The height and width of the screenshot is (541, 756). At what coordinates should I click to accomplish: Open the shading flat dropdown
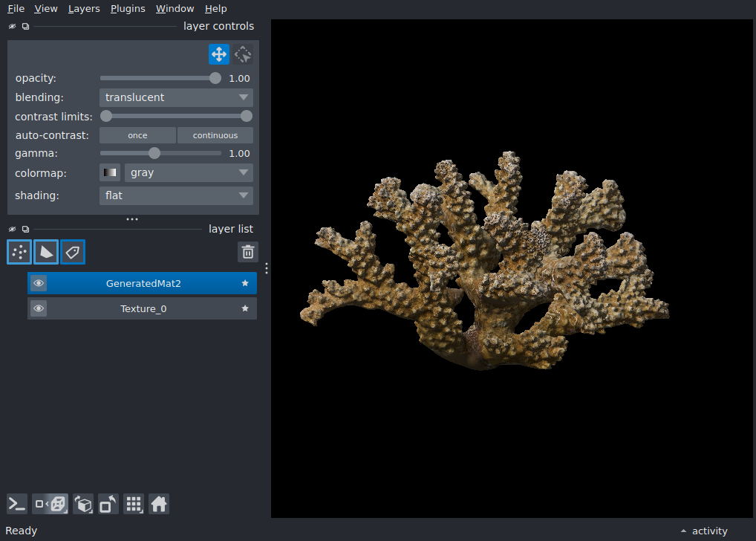(x=176, y=195)
